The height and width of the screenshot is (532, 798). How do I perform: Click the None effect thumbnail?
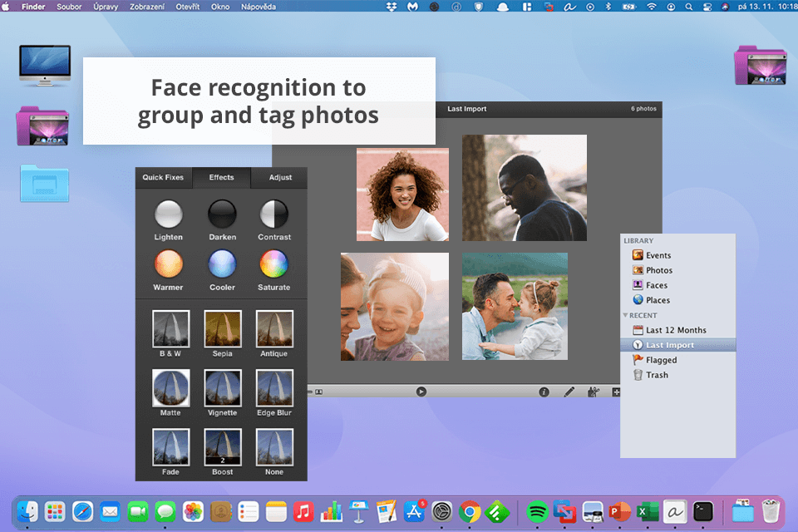point(274,447)
